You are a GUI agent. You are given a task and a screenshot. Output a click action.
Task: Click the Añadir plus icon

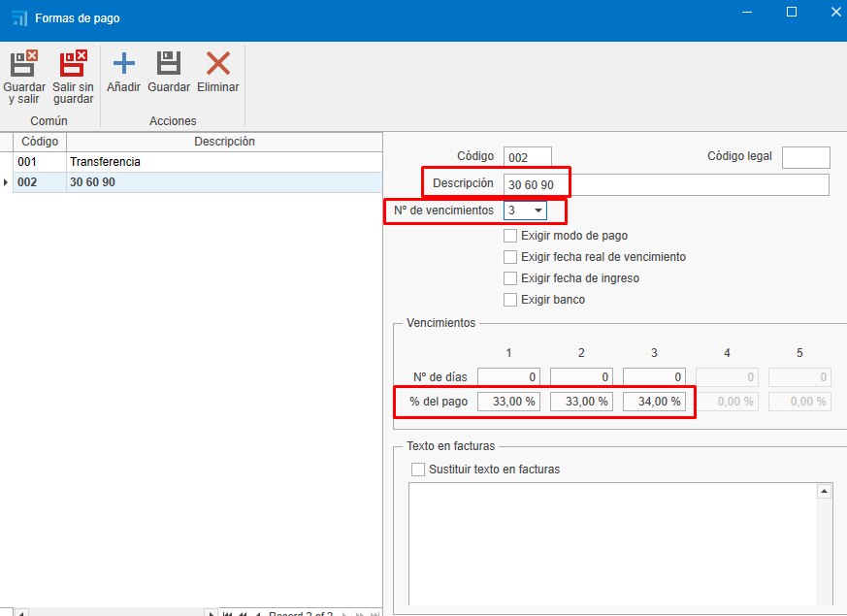(123, 64)
